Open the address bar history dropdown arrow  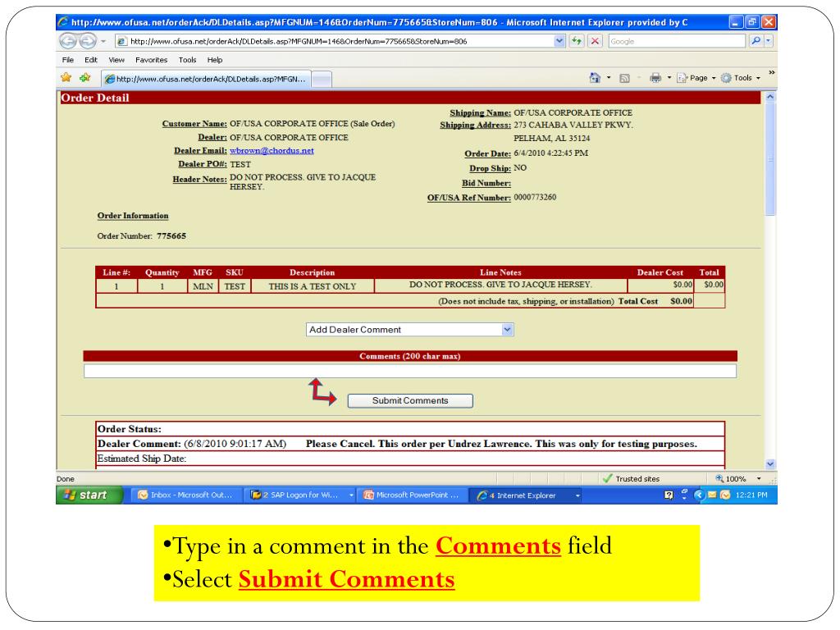pos(559,41)
